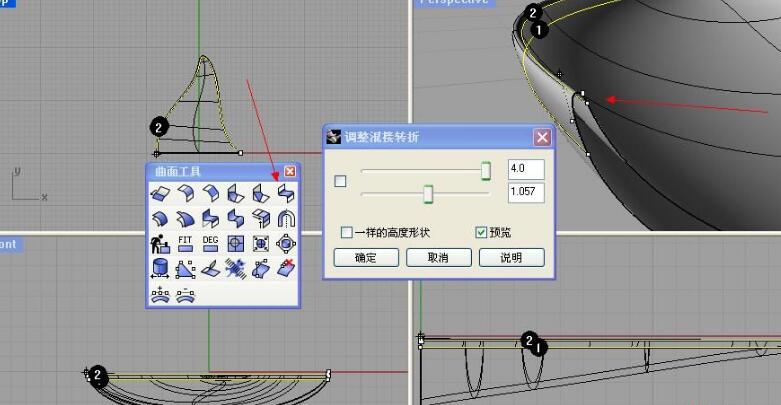Click the plus control point icon in the bottom row
This screenshot has height=405, width=781.
(x=159, y=295)
